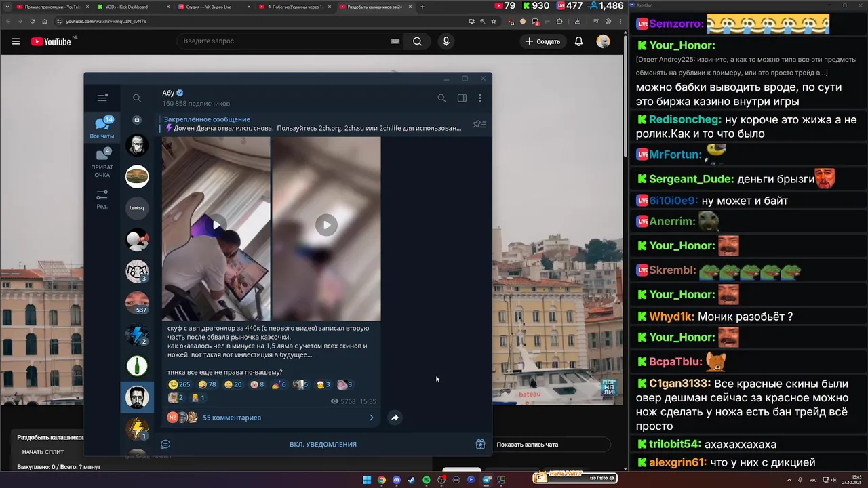Image resolution: width=868 pixels, height=488 pixels.
Task: Go to YouTube home logo
Action: point(51,41)
